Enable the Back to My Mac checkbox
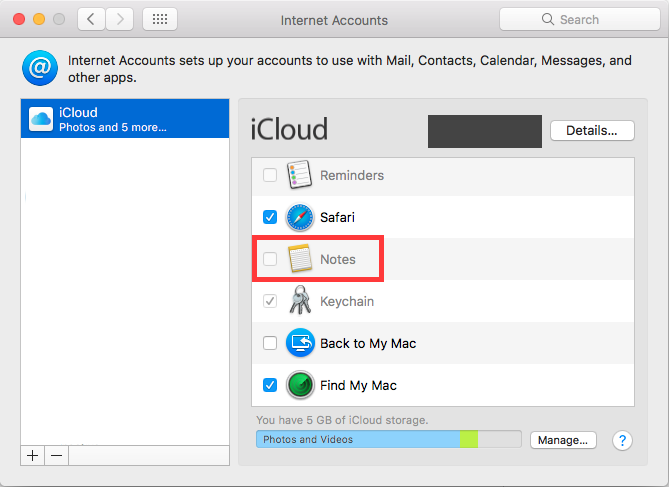The width and height of the screenshot is (669, 487). (x=270, y=343)
